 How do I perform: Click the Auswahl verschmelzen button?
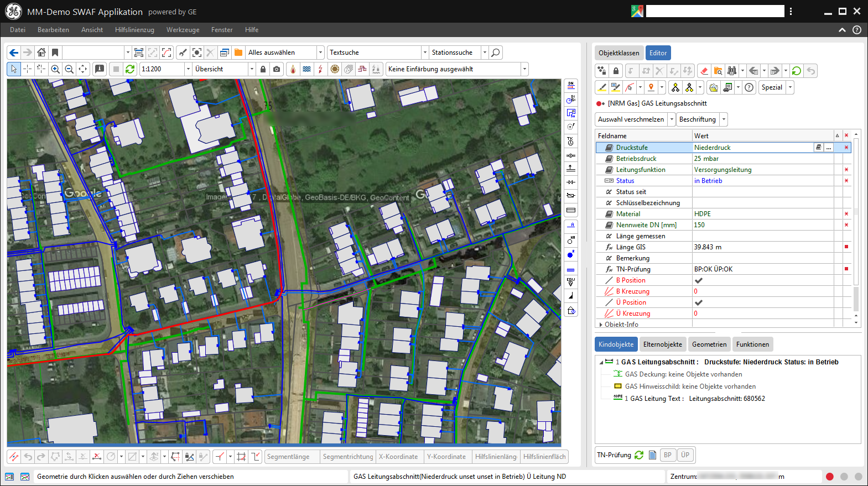[631, 119]
